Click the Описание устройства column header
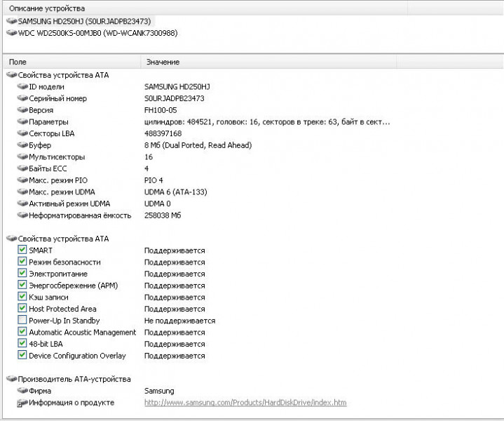Viewport: 504px width, 421px height. tap(205, 8)
